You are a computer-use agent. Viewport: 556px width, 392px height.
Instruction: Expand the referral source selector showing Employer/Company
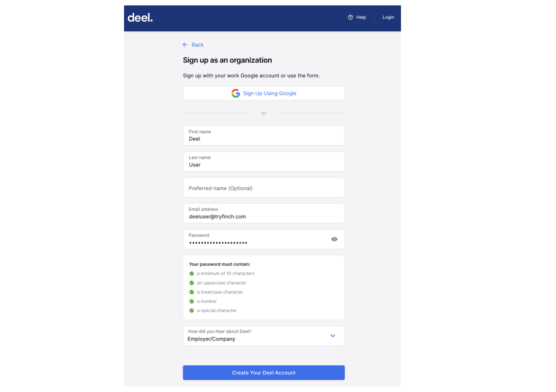[264, 335]
